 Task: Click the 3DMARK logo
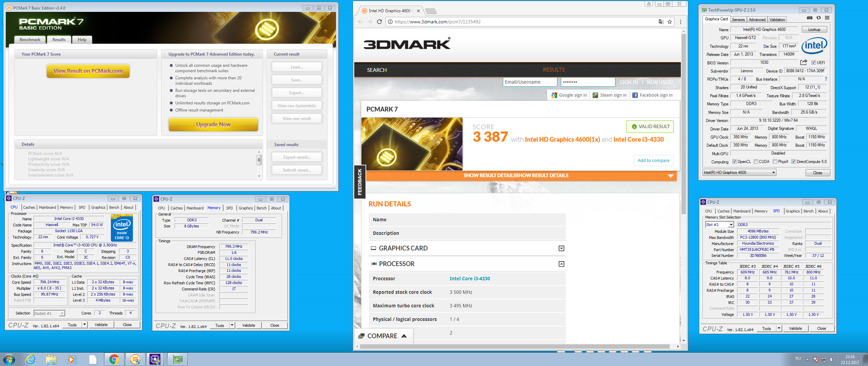[x=407, y=44]
